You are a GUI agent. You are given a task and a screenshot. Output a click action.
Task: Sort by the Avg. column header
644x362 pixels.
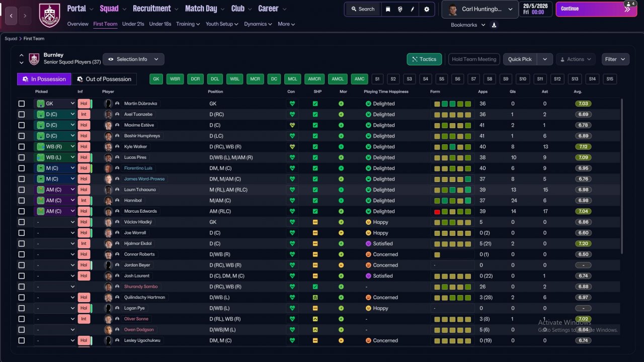[x=578, y=92]
